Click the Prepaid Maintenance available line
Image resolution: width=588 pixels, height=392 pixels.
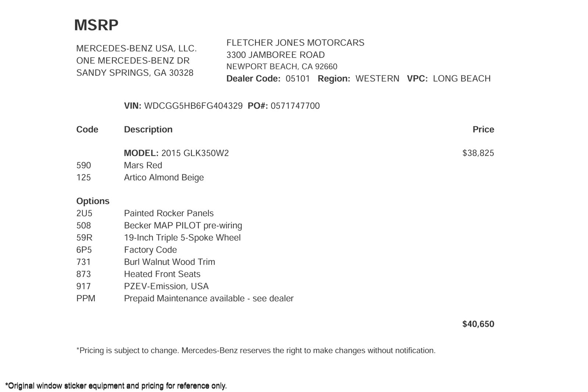pyautogui.click(x=209, y=298)
